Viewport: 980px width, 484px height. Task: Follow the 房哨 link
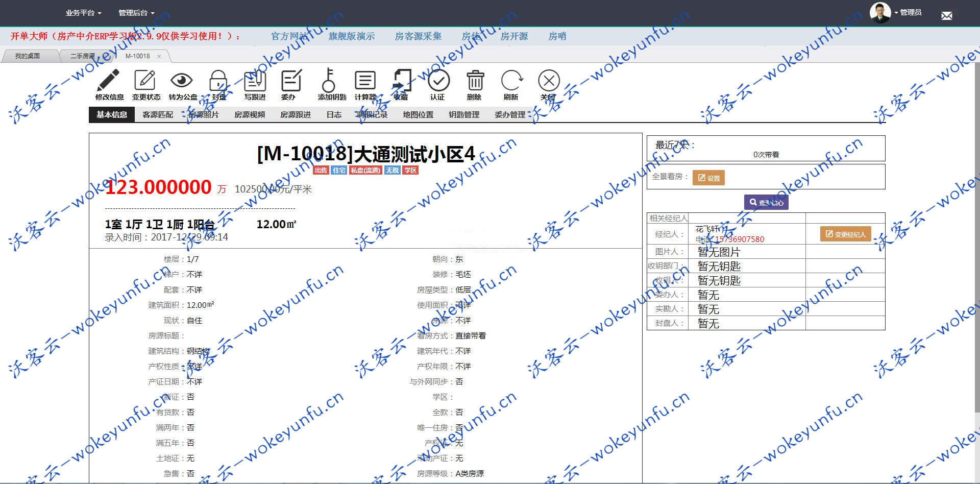[557, 36]
